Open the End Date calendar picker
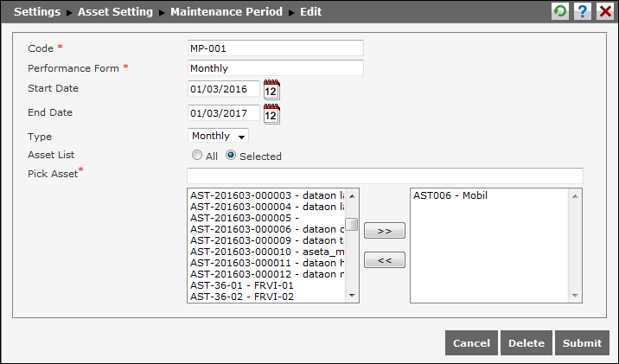 pyautogui.click(x=271, y=114)
